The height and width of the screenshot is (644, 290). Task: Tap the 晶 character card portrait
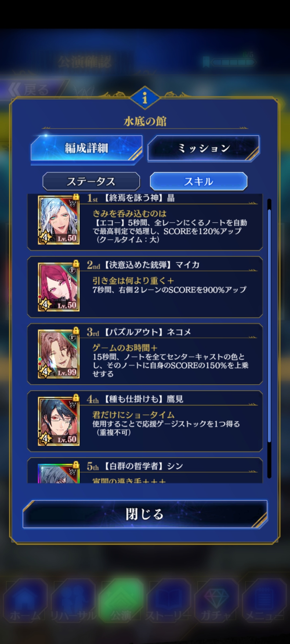click(x=59, y=220)
